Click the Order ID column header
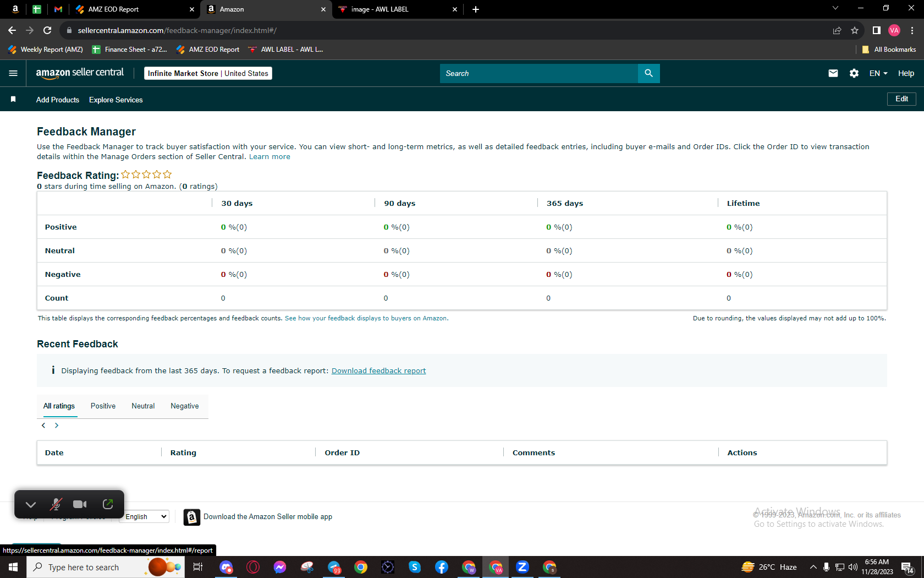924x578 pixels. tap(342, 452)
